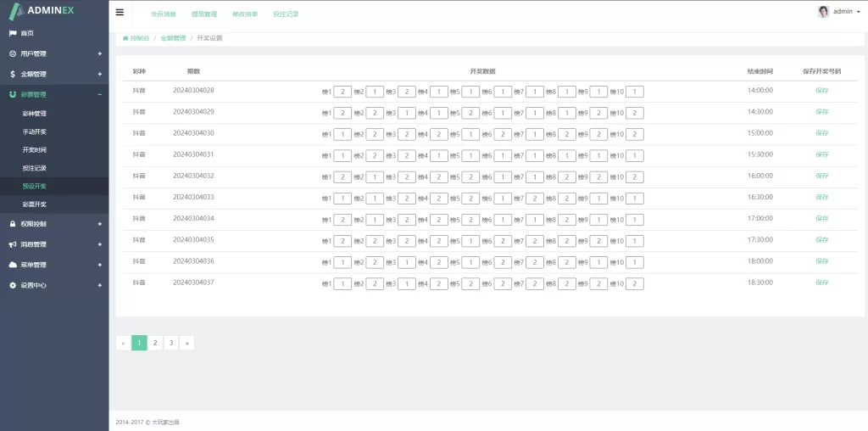The height and width of the screenshot is (431, 868).
Task: Click the cloud icon for 菜单管理
Action: [13, 265]
